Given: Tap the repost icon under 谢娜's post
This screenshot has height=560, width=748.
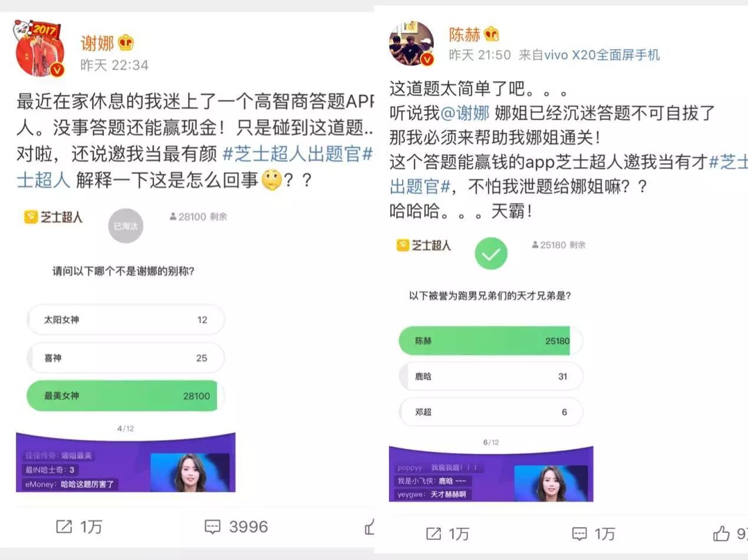Looking at the screenshot, I should click(x=64, y=526).
